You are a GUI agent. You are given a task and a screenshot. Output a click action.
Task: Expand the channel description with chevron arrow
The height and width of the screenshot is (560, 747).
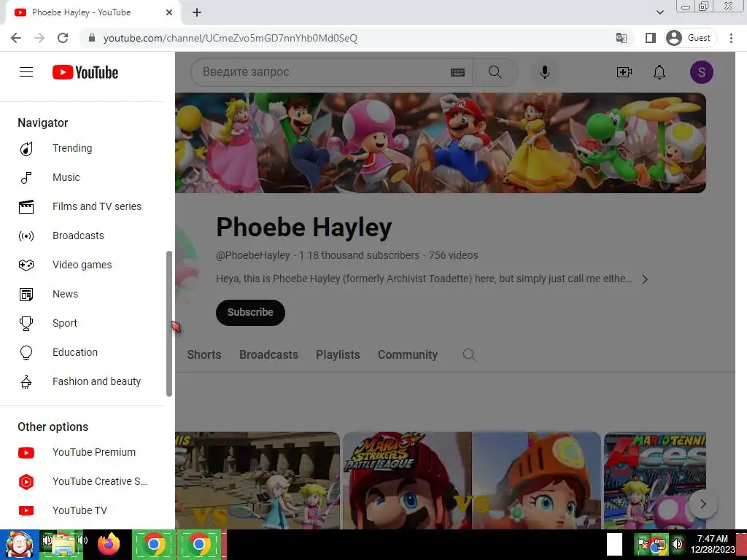point(645,279)
